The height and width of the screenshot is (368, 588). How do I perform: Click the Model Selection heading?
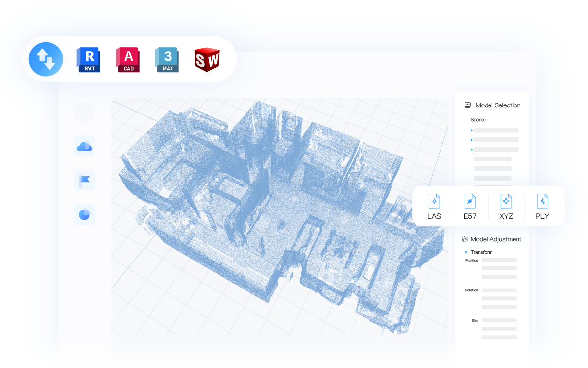(x=498, y=105)
